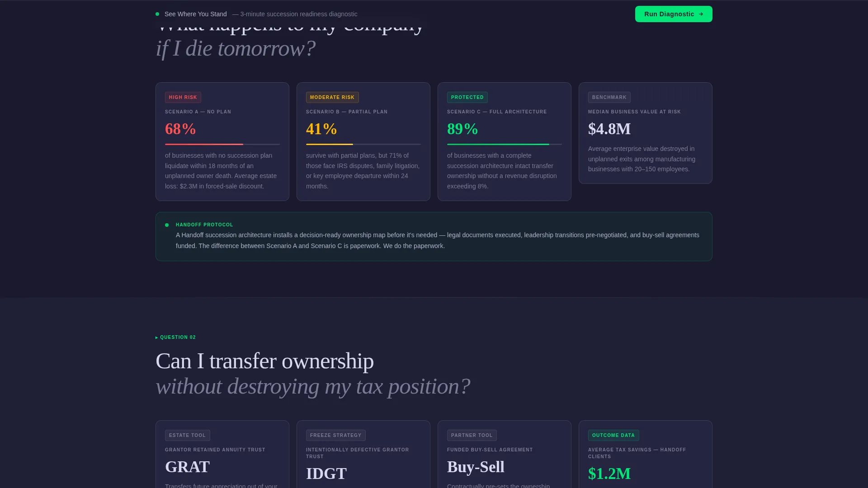
Task: Click the green dot beside See Where You Stand
Action: pos(157,14)
